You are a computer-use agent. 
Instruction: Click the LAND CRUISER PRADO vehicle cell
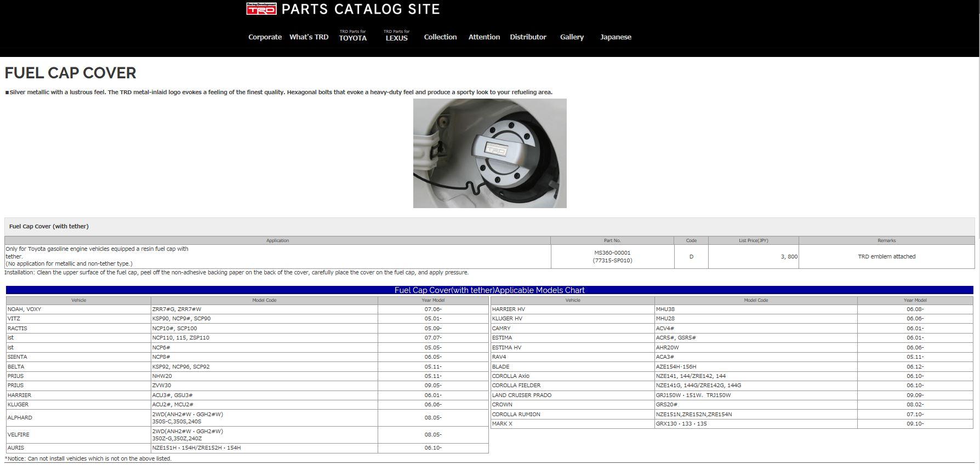pos(573,395)
